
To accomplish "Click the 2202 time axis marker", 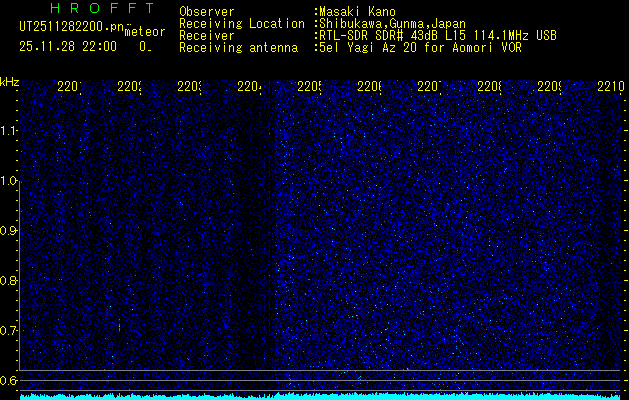I will (x=129, y=86).
